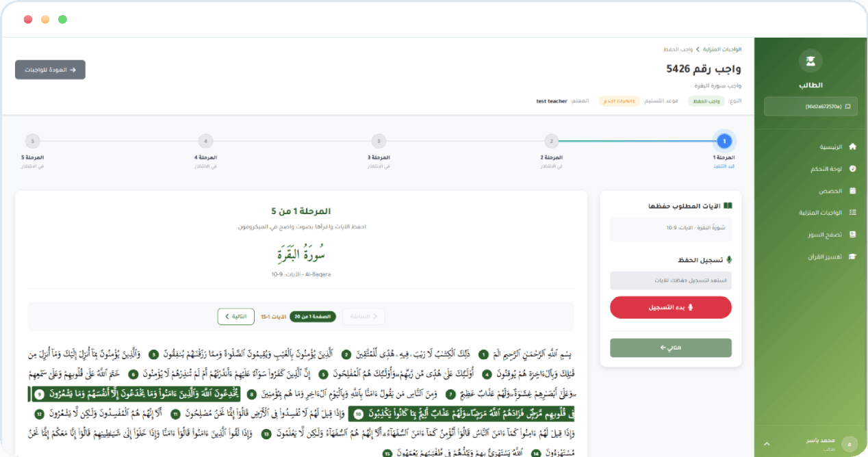Click the المرحلة 2 step circle
Image resolution: width=868 pixels, height=457 pixels.
(x=551, y=141)
